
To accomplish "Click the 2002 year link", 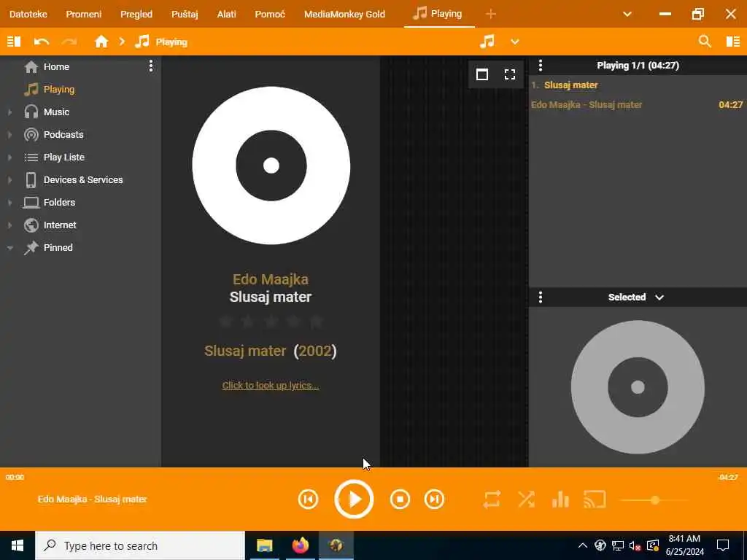I will (x=315, y=351).
